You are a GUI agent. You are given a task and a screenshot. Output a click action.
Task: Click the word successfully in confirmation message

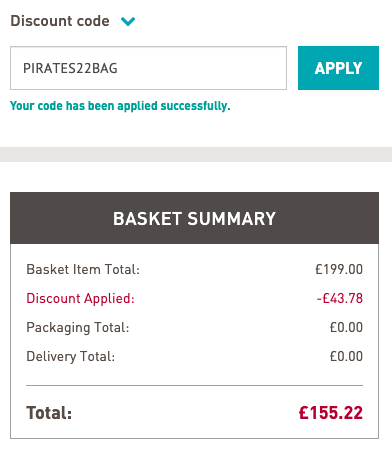point(195,106)
